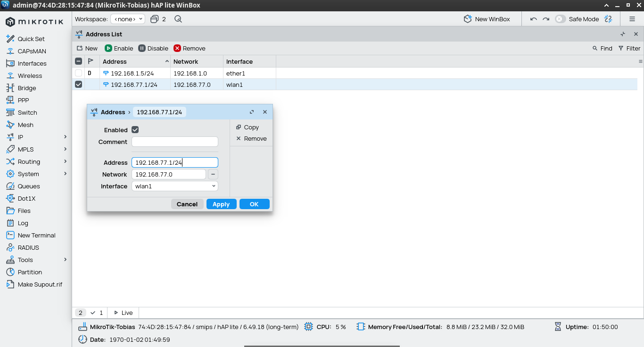The width and height of the screenshot is (644, 347).
Task: Click the Apply button
Action: click(221, 204)
